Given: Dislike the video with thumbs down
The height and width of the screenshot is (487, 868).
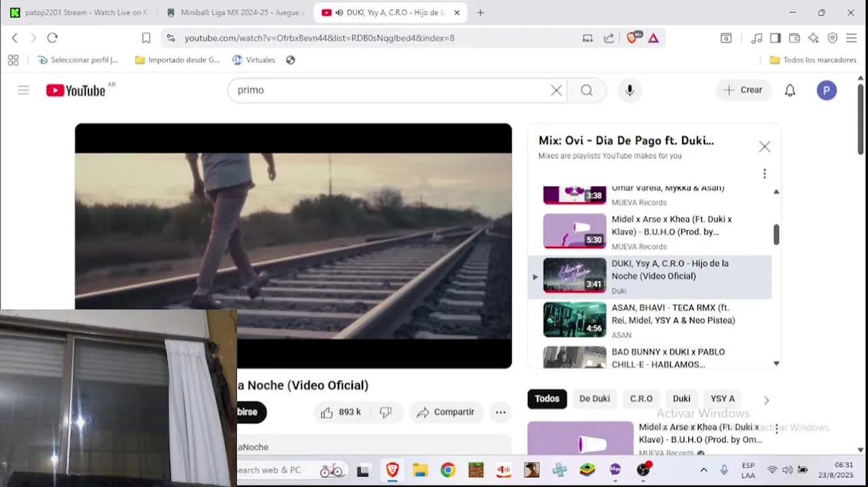Looking at the screenshot, I should [x=386, y=412].
